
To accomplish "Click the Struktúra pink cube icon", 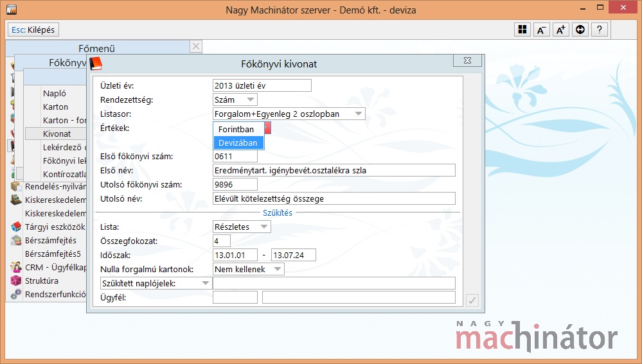I will [x=16, y=281].
